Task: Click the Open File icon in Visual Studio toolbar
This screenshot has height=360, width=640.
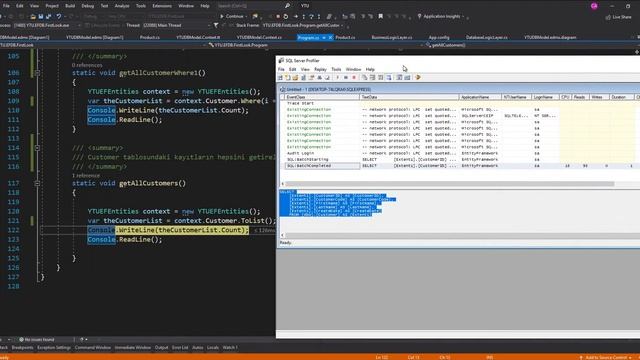Action: point(33,16)
